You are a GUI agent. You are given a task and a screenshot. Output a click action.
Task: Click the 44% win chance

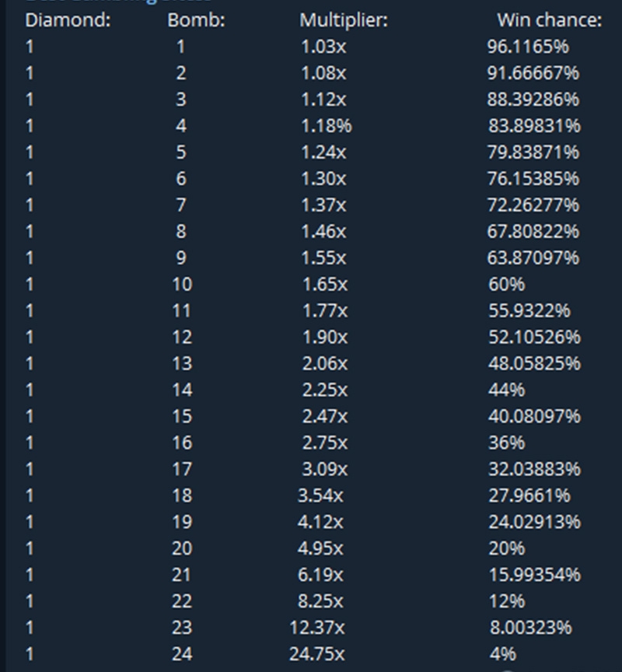506,390
